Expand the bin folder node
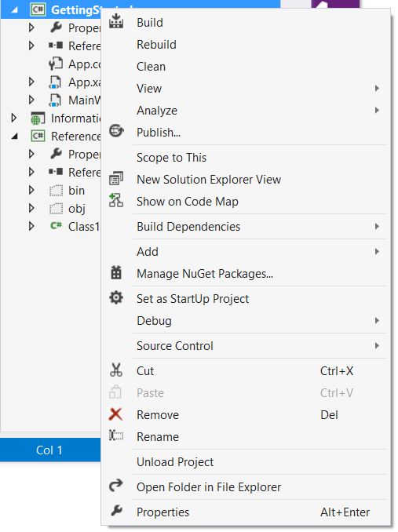Viewport: 398px width, 532px height. coord(31,190)
